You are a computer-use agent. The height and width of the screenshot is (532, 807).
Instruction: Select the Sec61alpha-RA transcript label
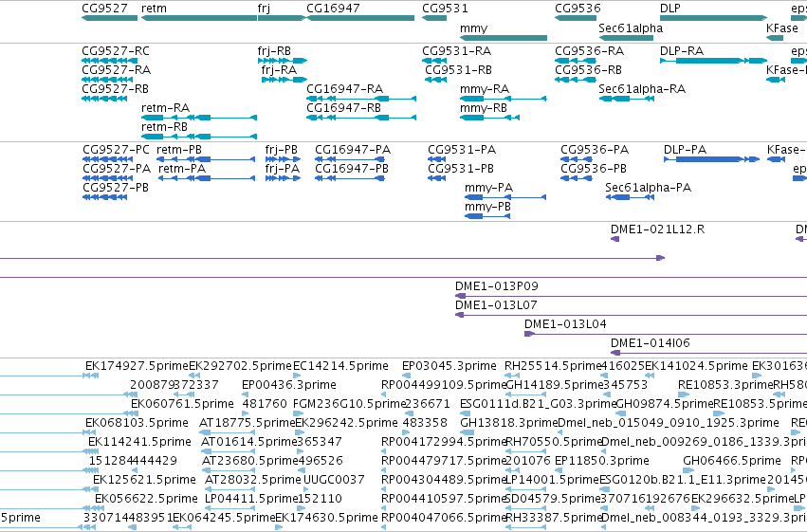point(642,89)
